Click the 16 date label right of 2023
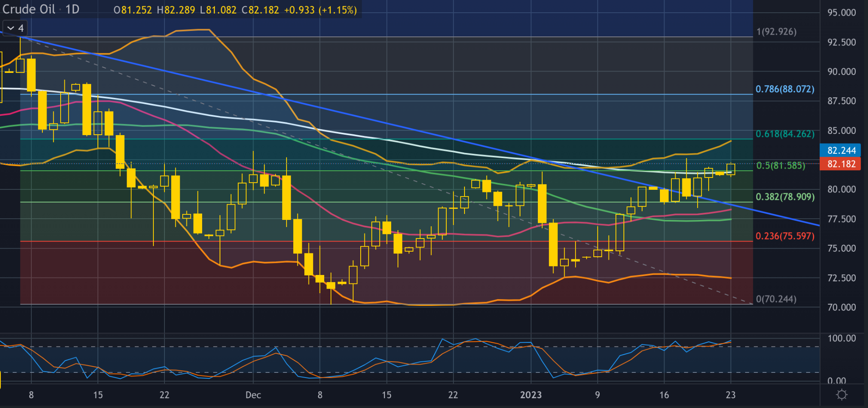 pyautogui.click(x=664, y=395)
